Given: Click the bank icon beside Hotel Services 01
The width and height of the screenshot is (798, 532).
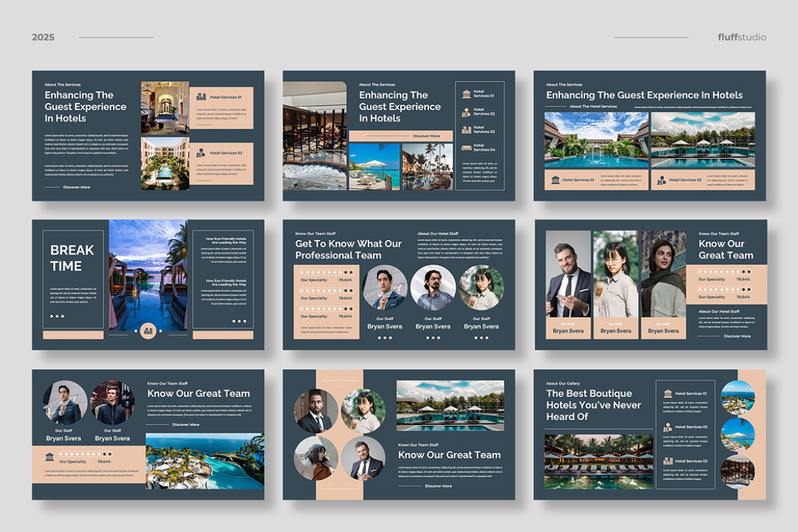Looking at the screenshot, I should pyautogui.click(x=466, y=94).
